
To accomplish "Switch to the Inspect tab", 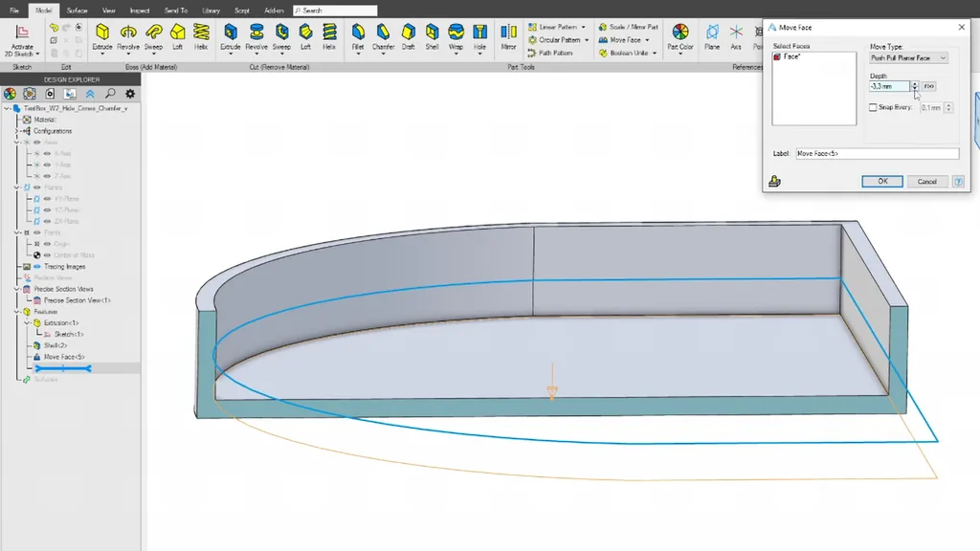I will coord(140,11).
